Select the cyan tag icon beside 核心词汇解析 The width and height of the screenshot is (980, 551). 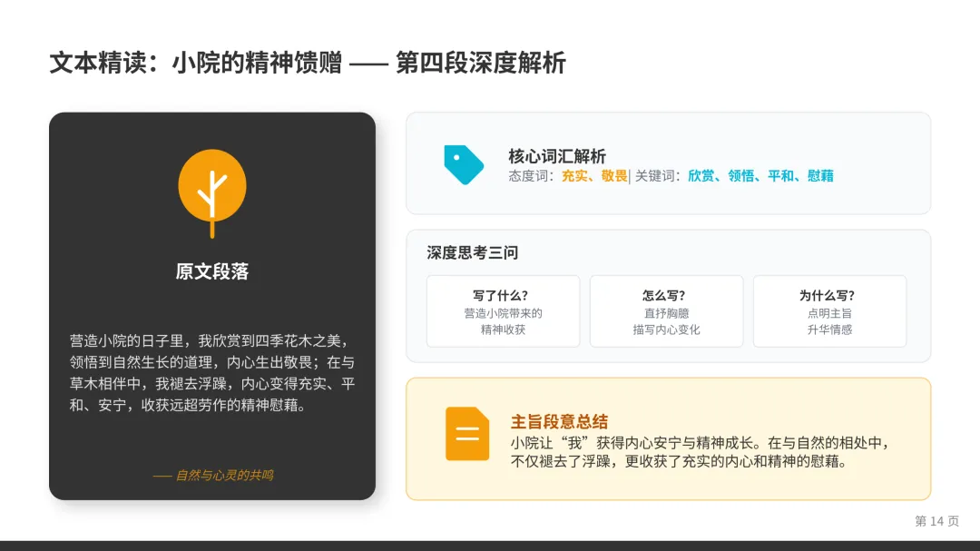click(464, 164)
